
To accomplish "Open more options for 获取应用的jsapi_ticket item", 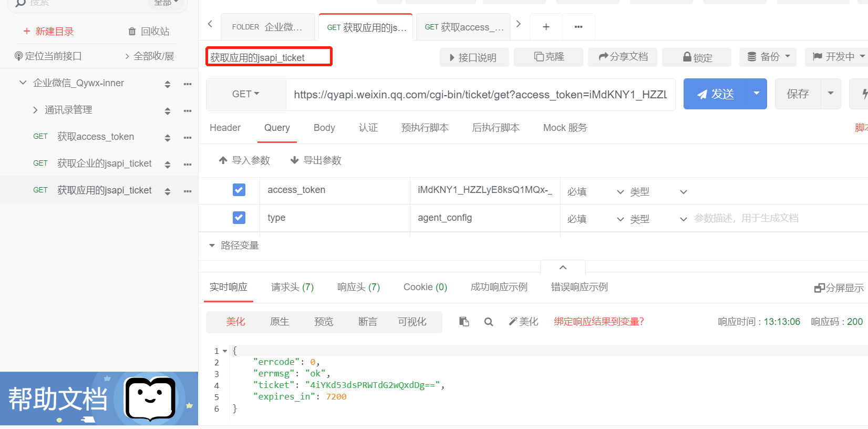I will 188,191.
